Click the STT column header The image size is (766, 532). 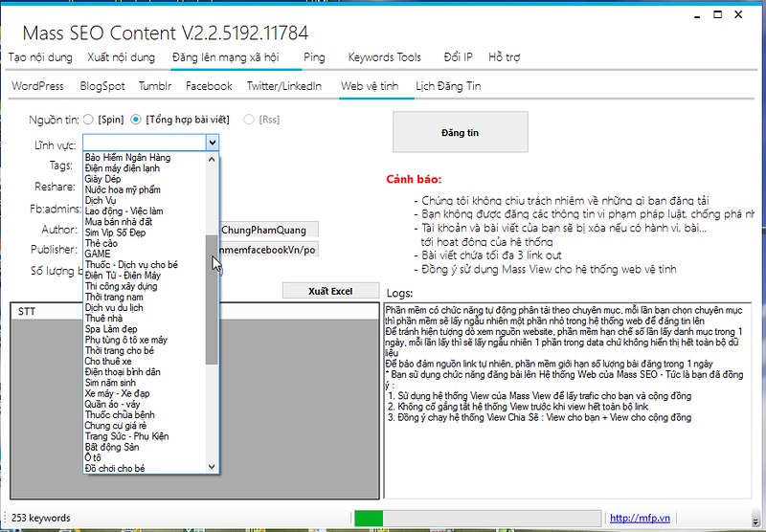(x=27, y=311)
